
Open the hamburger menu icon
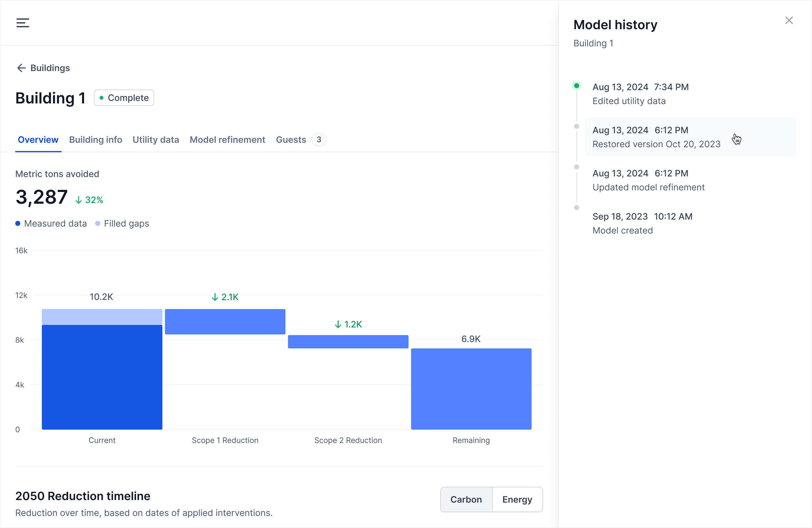pyautogui.click(x=23, y=23)
